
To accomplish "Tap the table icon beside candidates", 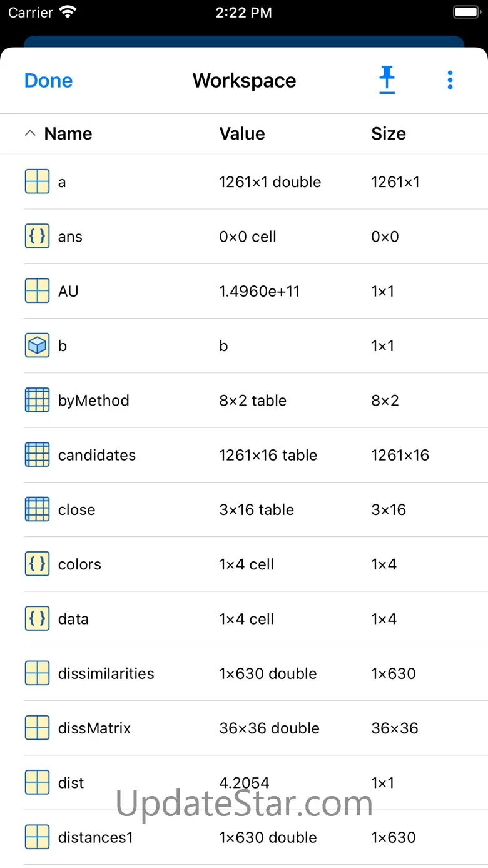I will (38, 455).
